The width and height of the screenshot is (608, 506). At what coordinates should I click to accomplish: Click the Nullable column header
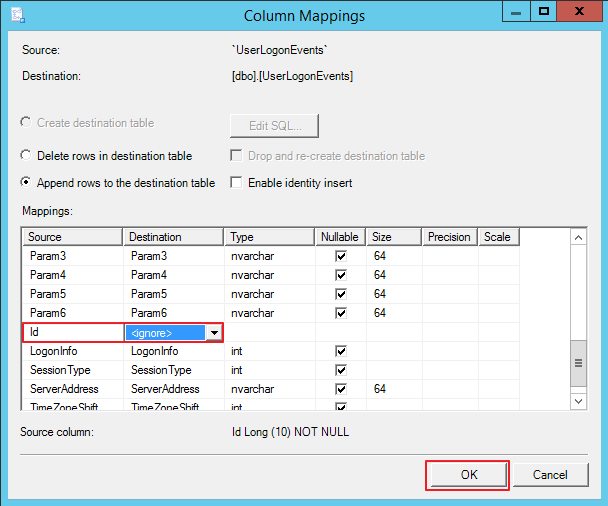(x=340, y=237)
